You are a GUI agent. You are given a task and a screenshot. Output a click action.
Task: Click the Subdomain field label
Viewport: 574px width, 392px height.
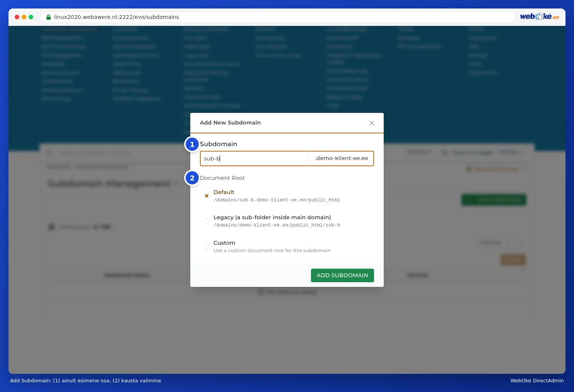(x=219, y=144)
